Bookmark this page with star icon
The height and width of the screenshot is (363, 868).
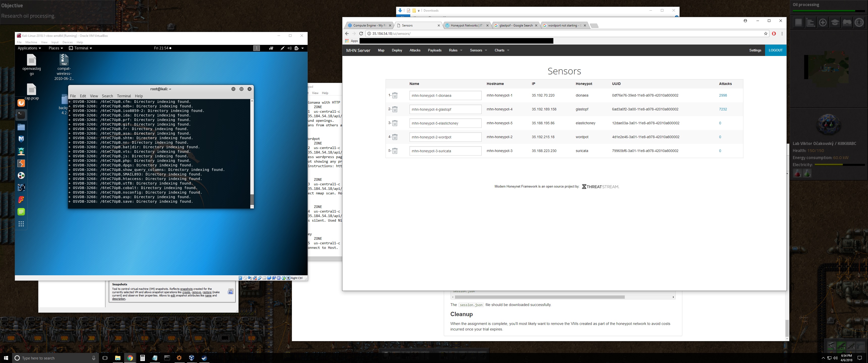click(x=766, y=34)
